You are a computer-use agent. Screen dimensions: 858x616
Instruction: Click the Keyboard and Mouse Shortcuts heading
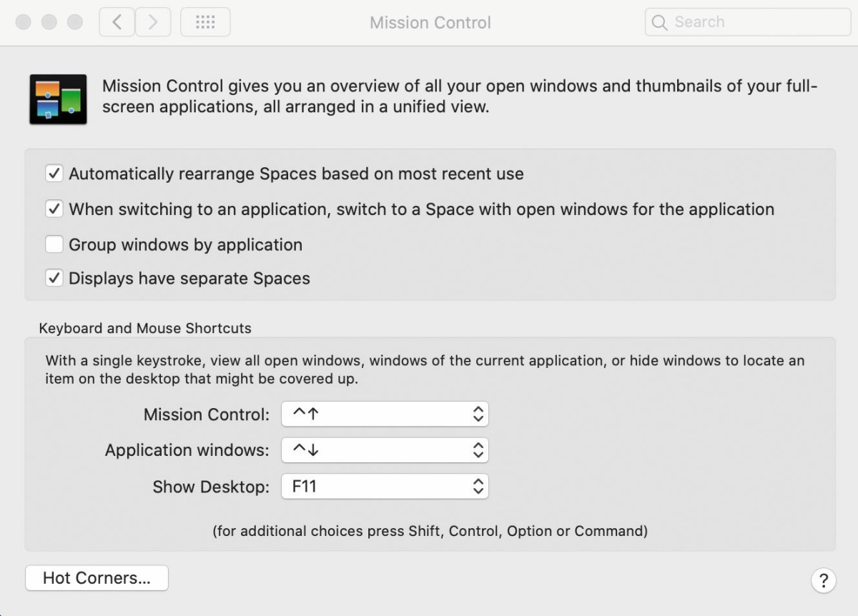145,329
